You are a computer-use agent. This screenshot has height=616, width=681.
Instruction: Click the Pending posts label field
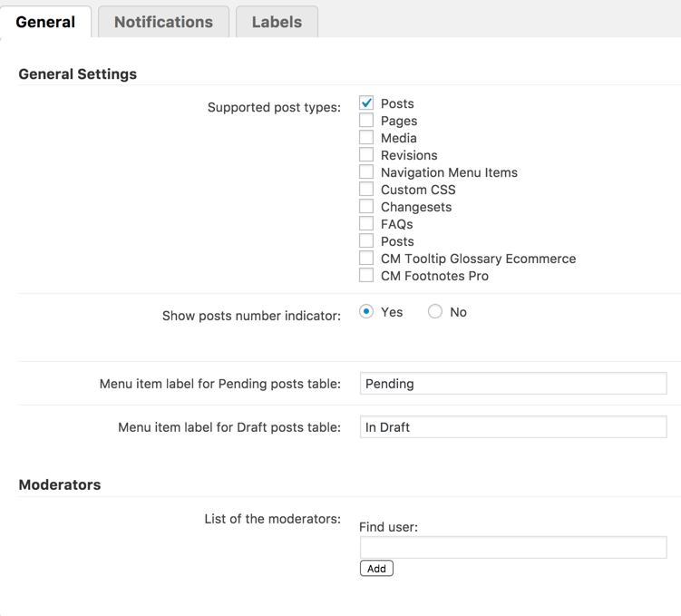point(512,384)
